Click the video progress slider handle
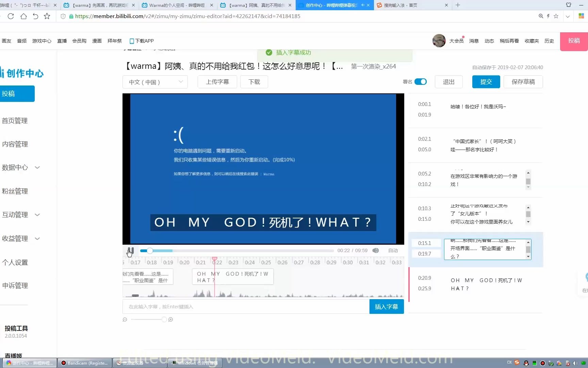Image resolution: width=588 pixels, height=368 pixels. [x=150, y=251]
